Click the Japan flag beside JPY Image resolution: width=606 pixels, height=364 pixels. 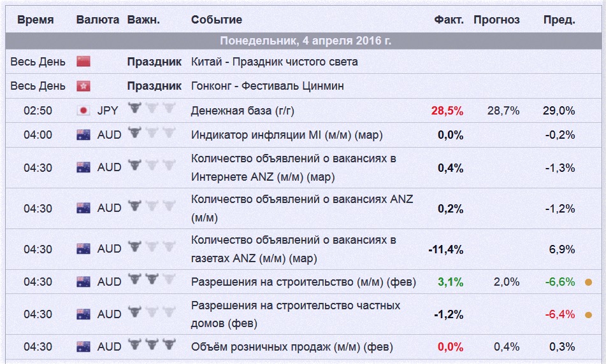[83, 111]
